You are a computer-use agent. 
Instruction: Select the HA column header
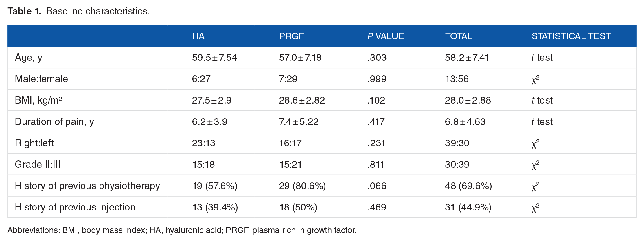[x=198, y=36]
